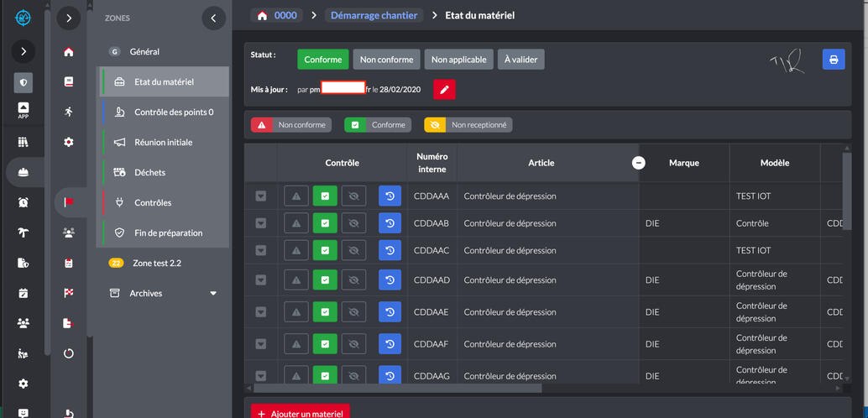The width and height of the screenshot is (868, 418).
Task: Click the alarm clock icon in left sidebar
Action: click(23, 202)
